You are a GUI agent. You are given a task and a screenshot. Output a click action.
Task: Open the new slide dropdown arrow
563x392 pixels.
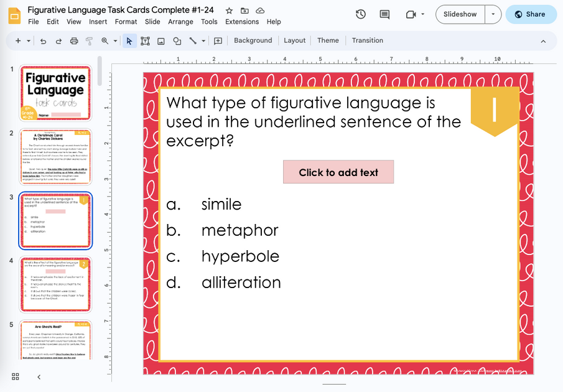tap(27, 40)
